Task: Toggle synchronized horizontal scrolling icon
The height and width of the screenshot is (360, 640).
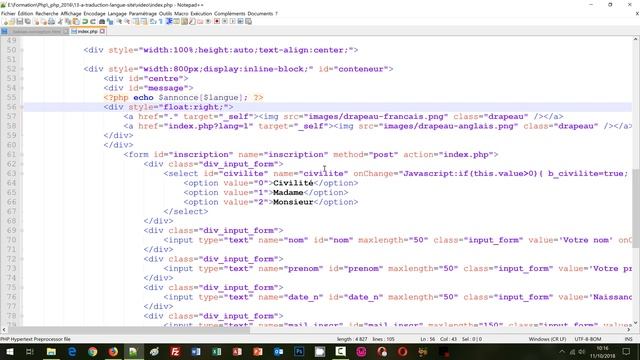Action: coord(144,22)
